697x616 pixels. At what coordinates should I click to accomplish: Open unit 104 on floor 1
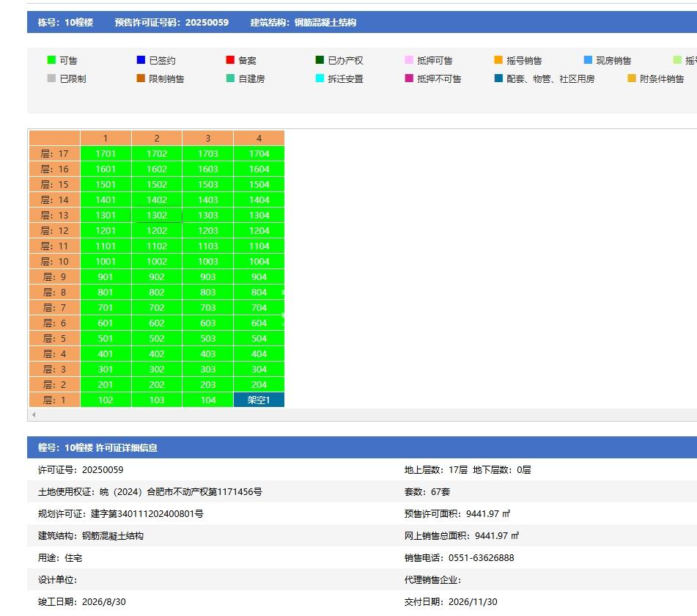pyautogui.click(x=208, y=400)
